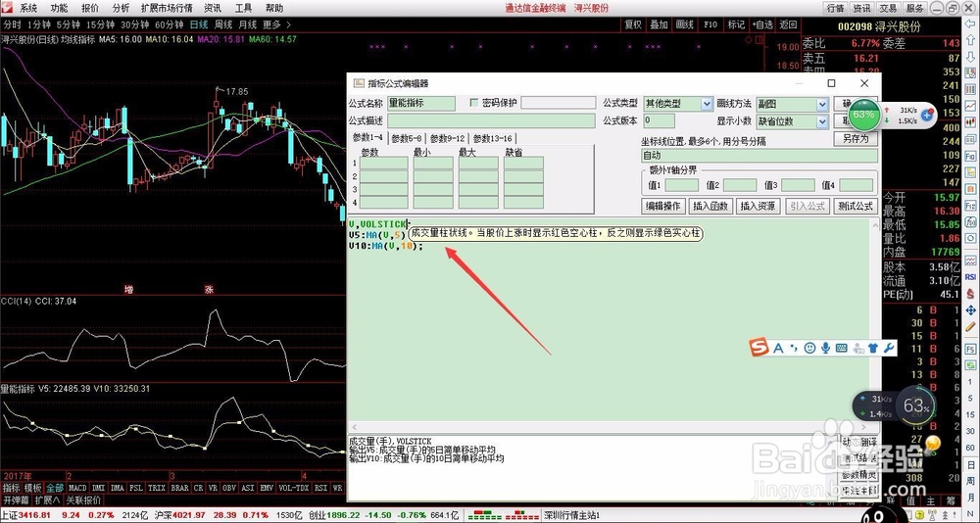
Task: Click the 关联报价 button
Action: point(83,499)
